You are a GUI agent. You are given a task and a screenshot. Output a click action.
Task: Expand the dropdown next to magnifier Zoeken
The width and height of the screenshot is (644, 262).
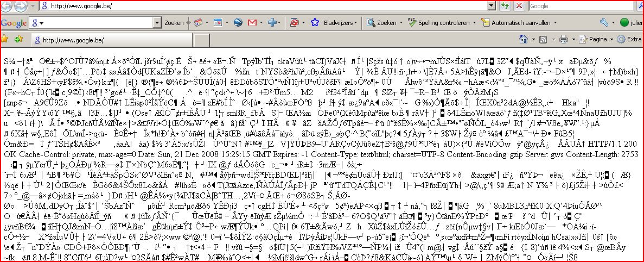coord(401,23)
